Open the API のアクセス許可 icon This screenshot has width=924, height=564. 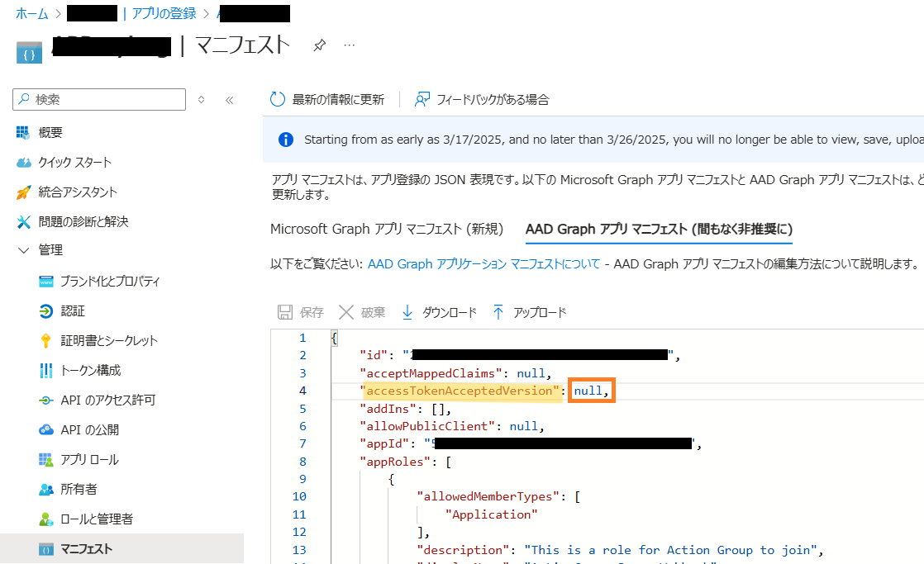coord(46,400)
